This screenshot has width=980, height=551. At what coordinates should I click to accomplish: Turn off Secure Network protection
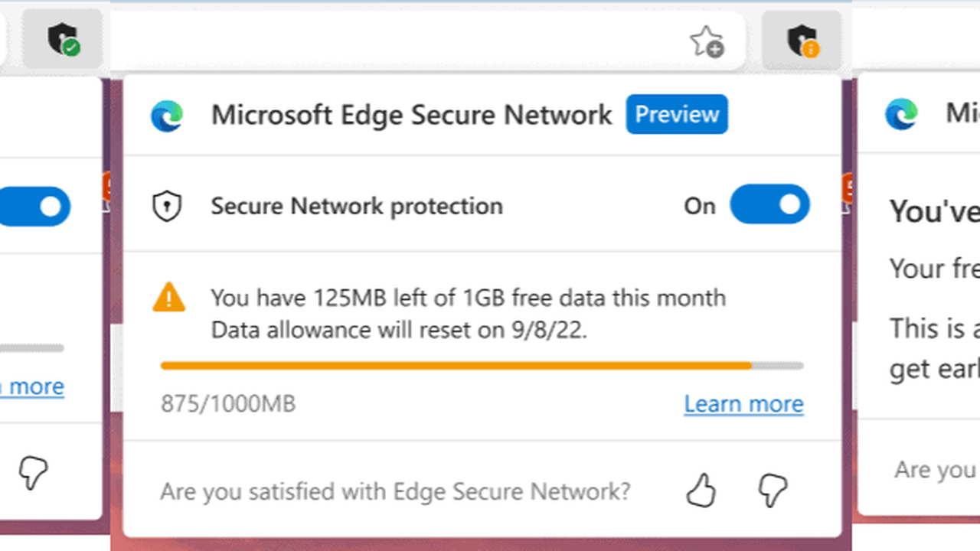pyautogui.click(x=769, y=205)
